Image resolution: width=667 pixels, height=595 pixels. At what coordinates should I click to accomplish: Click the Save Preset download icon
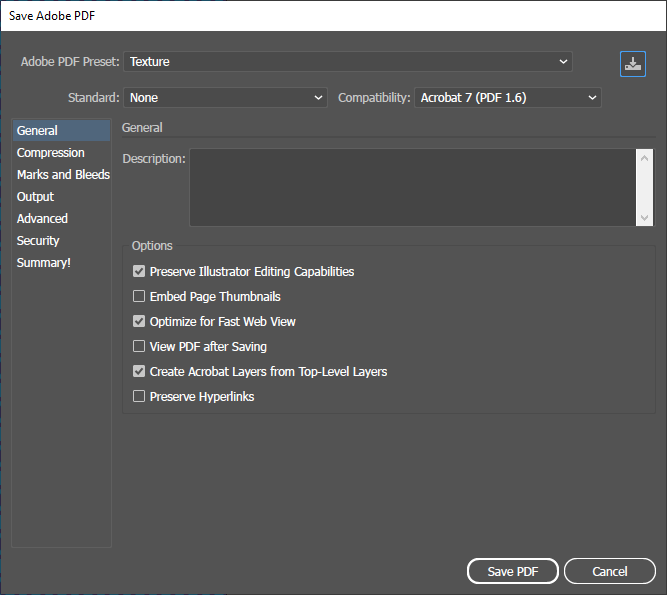point(633,64)
